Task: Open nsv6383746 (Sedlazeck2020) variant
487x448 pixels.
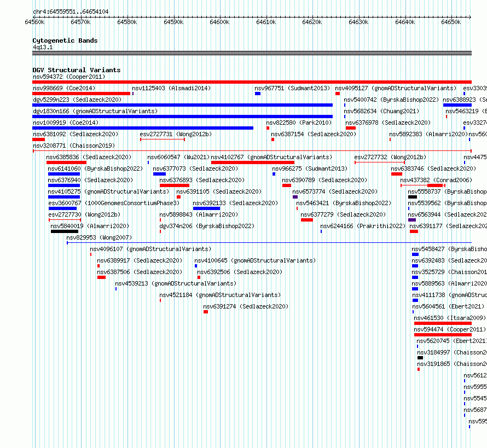Action: (x=433, y=168)
